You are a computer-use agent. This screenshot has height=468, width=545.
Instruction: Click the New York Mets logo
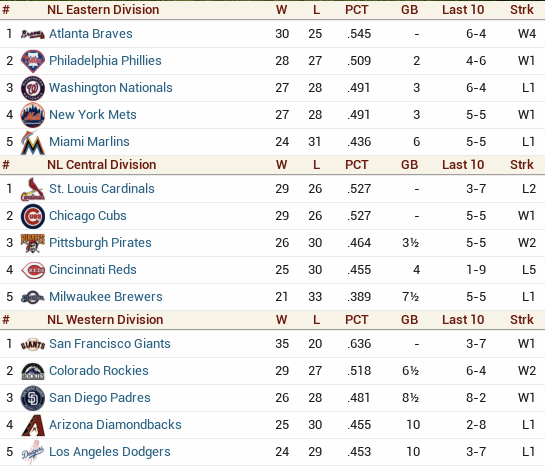click(33, 115)
